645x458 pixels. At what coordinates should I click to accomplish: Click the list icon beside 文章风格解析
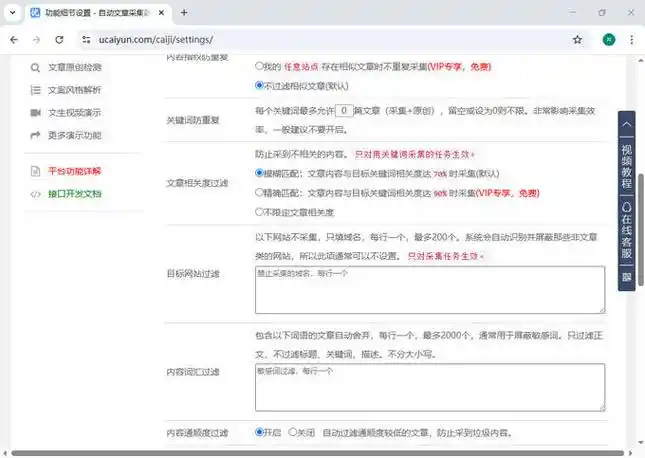coord(35,90)
